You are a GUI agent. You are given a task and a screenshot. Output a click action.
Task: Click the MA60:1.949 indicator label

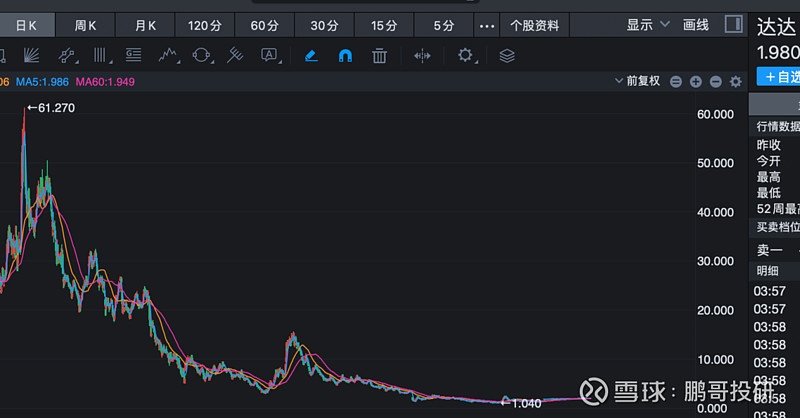(105, 82)
